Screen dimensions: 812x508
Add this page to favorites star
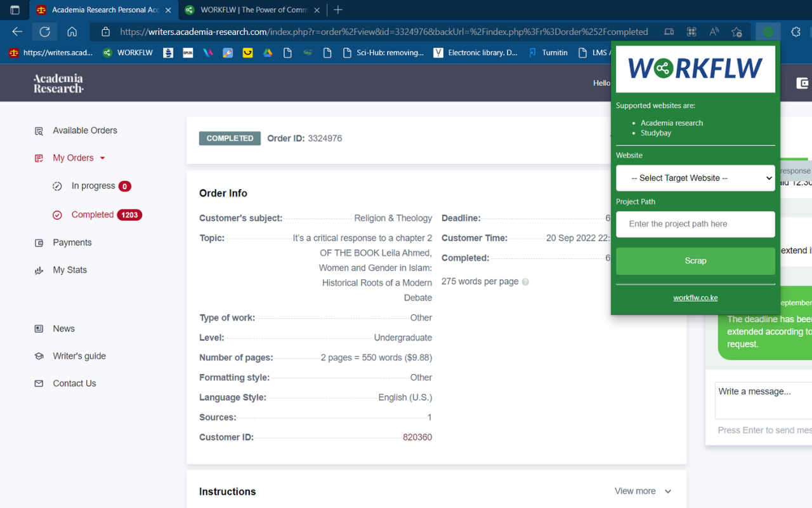coord(737,32)
